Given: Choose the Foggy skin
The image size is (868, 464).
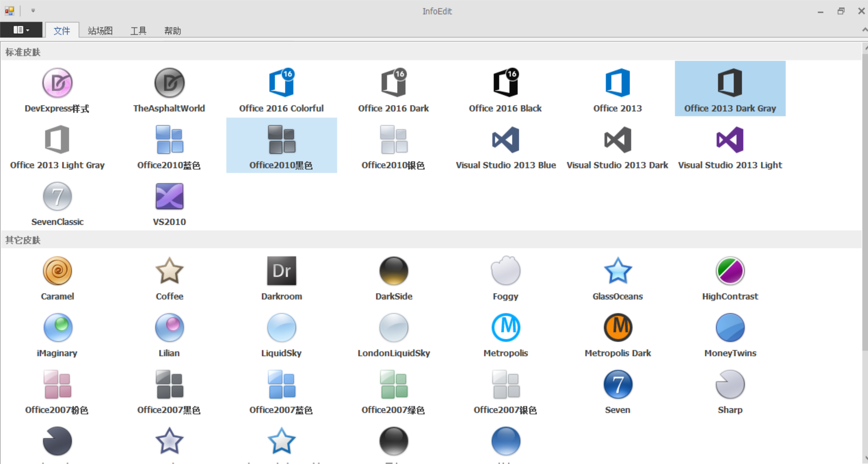Looking at the screenshot, I should 506,277.
